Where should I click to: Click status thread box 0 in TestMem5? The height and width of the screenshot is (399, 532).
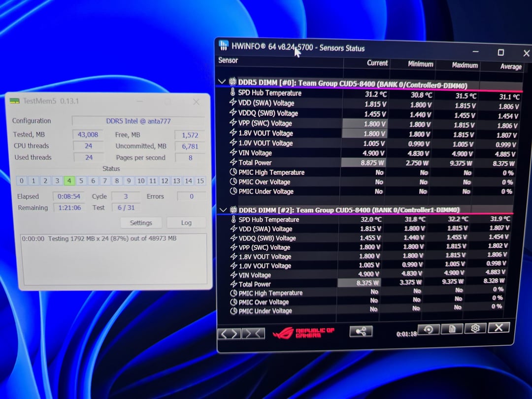[22, 180]
